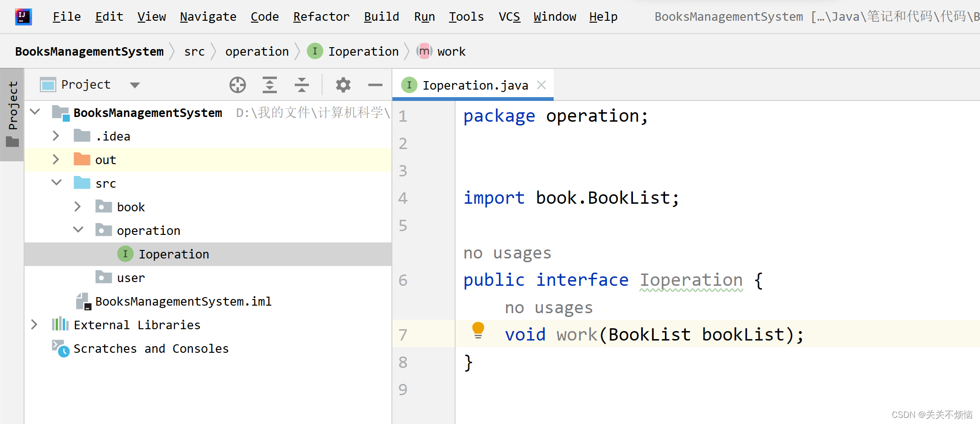Open the Project view dropdown arrow

click(x=135, y=85)
